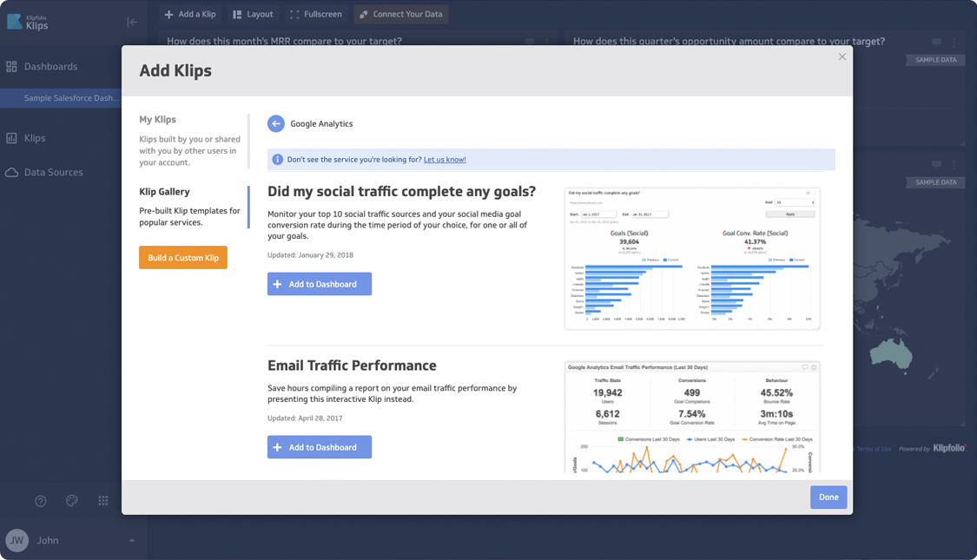Viewport: 977px width, 560px height.
Task: Switch to the My Klips section
Action: 156,119
